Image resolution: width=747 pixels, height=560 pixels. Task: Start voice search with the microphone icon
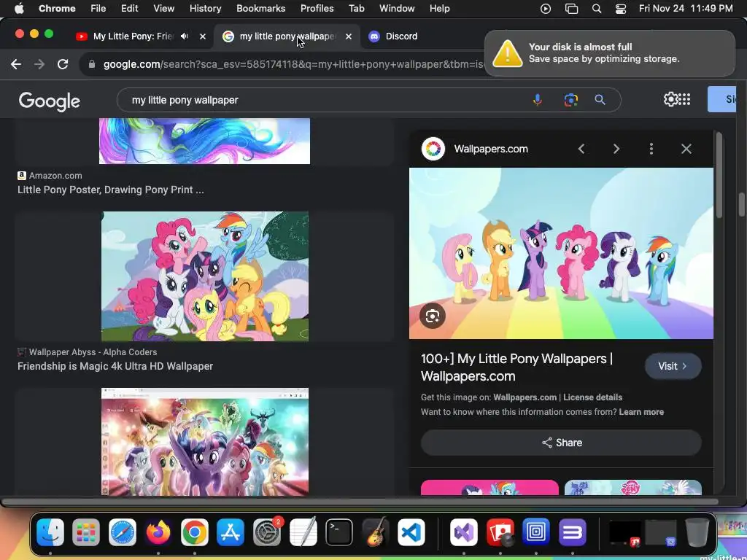[538, 100]
